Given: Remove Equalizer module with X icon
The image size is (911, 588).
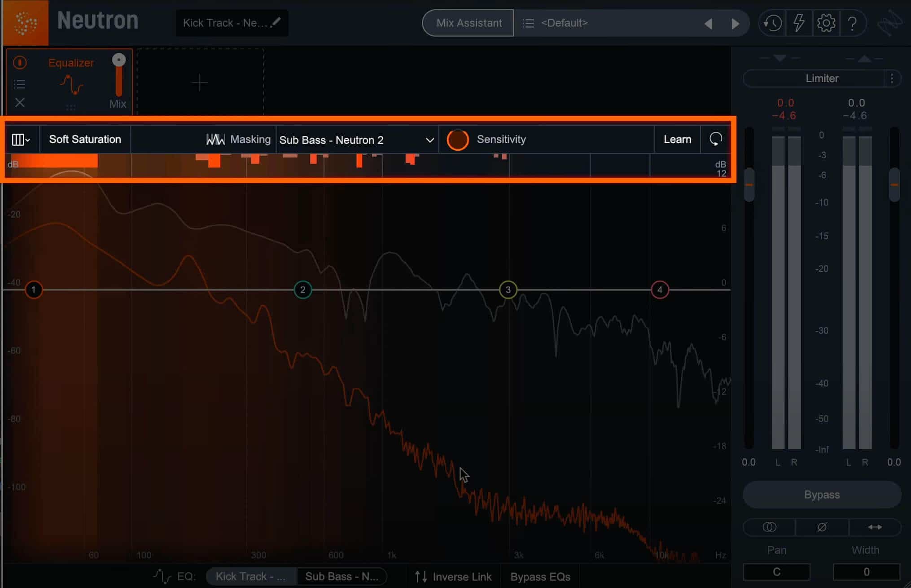Looking at the screenshot, I should (x=20, y=103).
